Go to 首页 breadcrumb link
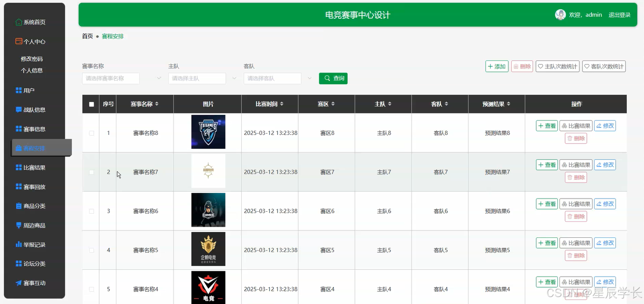The height and width of the screenshot is (304, 644). tap(87, 36)
